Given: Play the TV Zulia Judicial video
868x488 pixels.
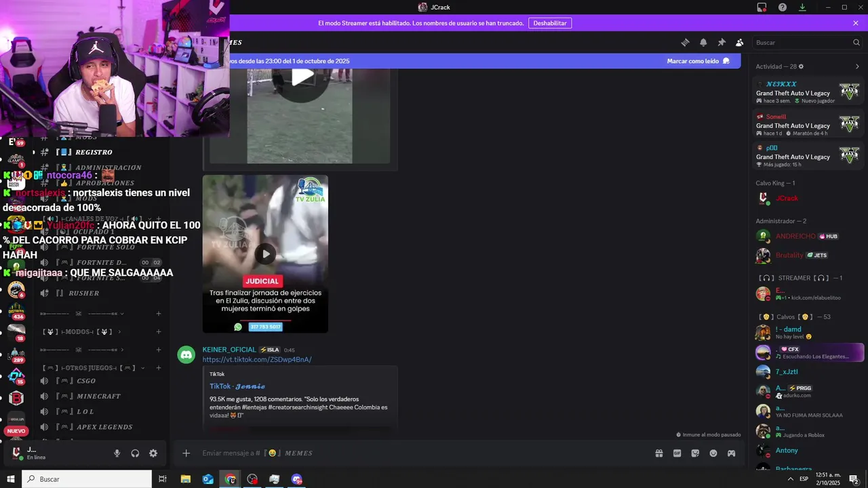Looking at the screenshot, I should tap(266, 254).
